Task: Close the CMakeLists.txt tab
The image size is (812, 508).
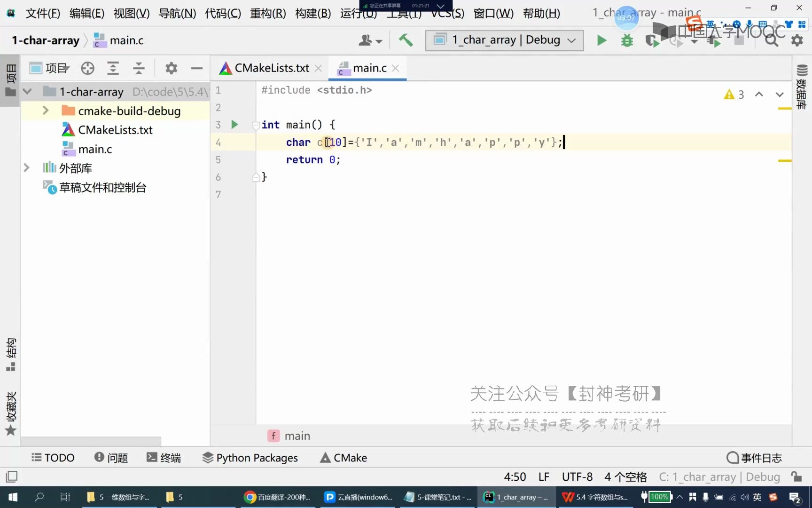Action: pyautogui.click(x=318, y=68)
